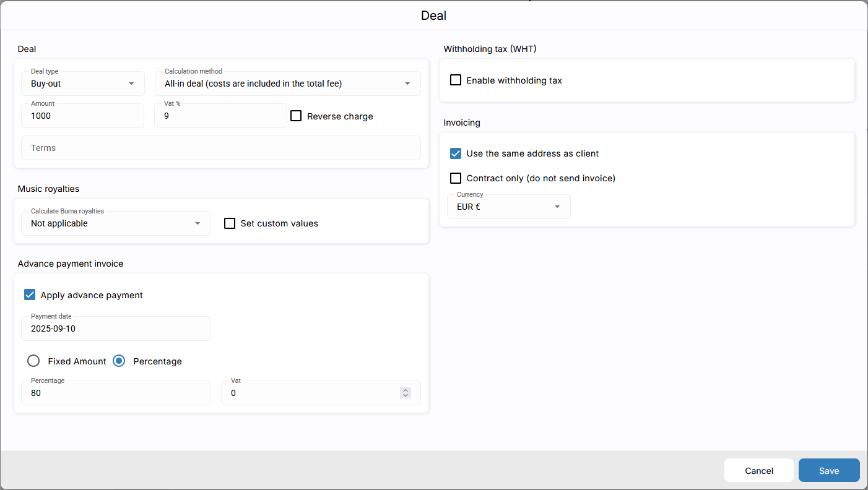Click the Vat spinner arrows
The width and height of the screenshot is (868, 490).
click(405, 393)
